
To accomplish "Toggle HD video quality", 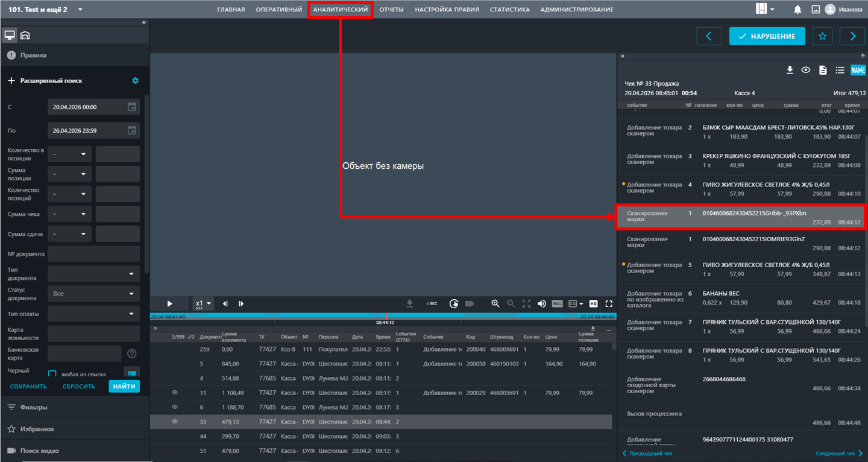I will (593, 303).
